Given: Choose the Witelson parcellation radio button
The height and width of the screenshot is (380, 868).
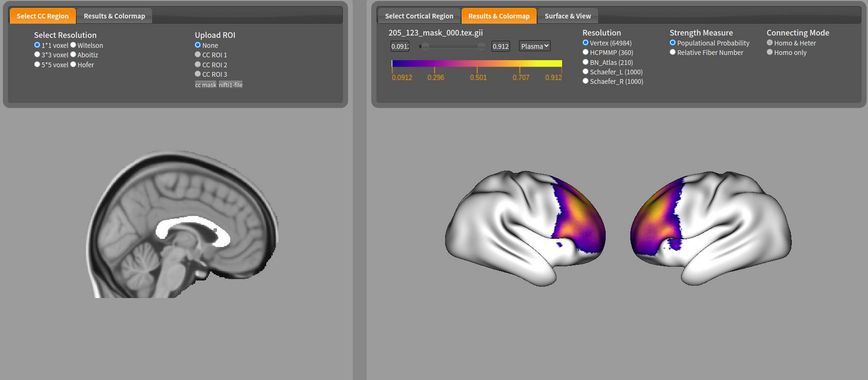Looking at the screenshot, I should (73, 45).
